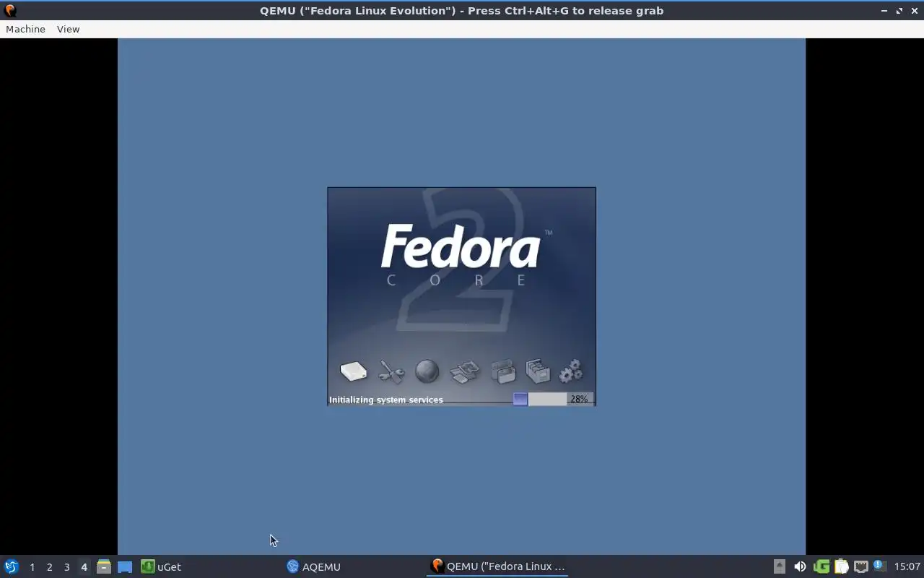
Task: Open the file manager launcher in panel
Action: [x=104, y=566]
